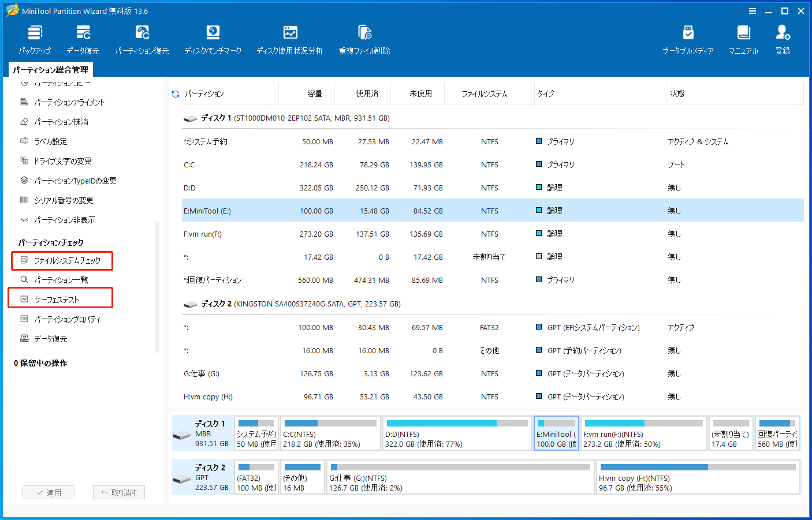Open the バックアップ backup tool
812x520 pixels.
coord(35,40)
